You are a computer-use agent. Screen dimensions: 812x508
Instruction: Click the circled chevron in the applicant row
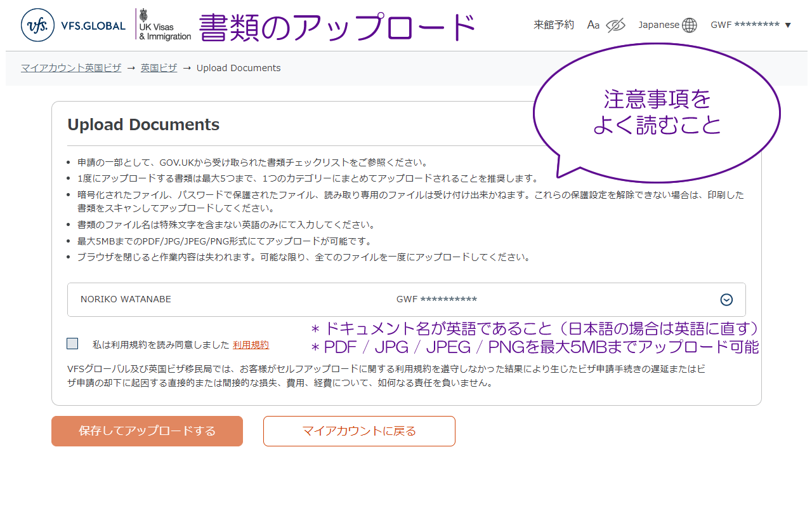727,300
